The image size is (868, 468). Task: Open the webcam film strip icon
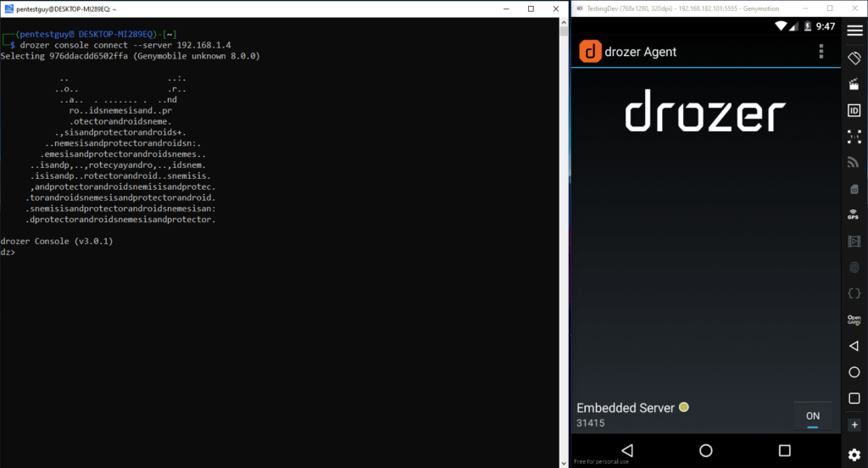[x=854, y=242]
